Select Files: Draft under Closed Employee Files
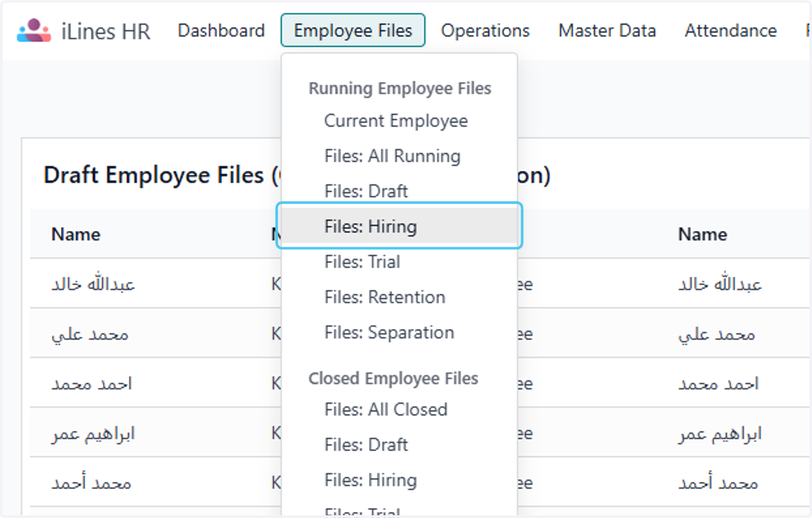This screenshot has height=518, width=812. coord(366,444)
